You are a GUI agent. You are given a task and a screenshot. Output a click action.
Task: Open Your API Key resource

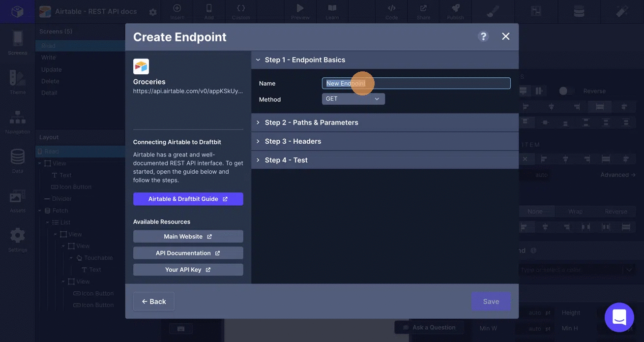(x=188, y=270)
